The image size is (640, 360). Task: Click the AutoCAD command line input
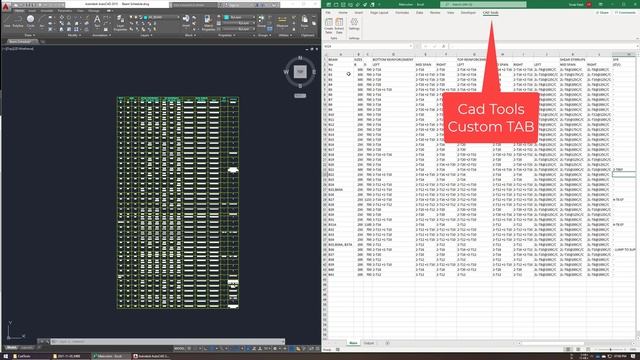click(x=167, y=341)
